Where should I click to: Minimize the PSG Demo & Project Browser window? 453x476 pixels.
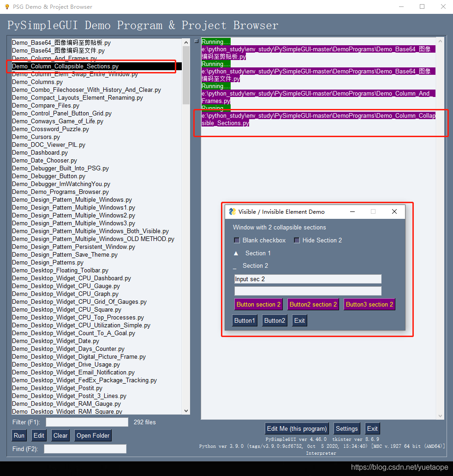401,6
